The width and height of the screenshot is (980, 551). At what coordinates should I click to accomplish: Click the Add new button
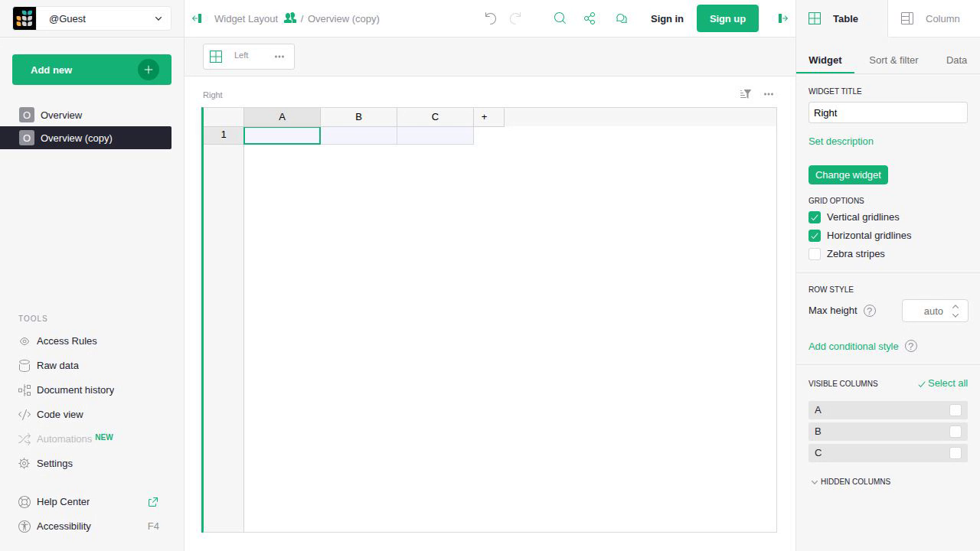[92, 70]
